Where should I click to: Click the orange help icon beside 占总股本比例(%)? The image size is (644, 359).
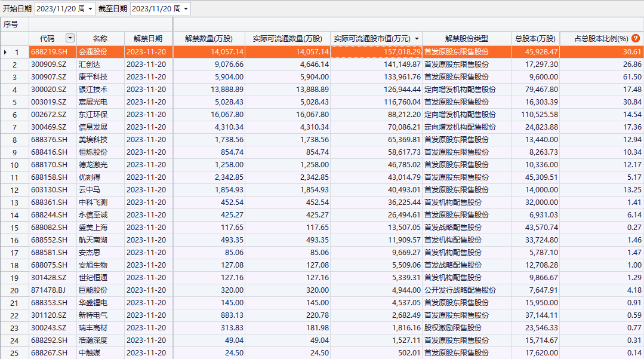tap(636, 38)
